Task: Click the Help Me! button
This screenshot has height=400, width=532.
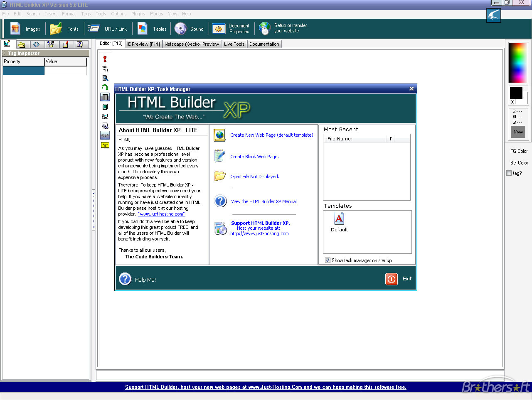Action: [x=138, y=279]
